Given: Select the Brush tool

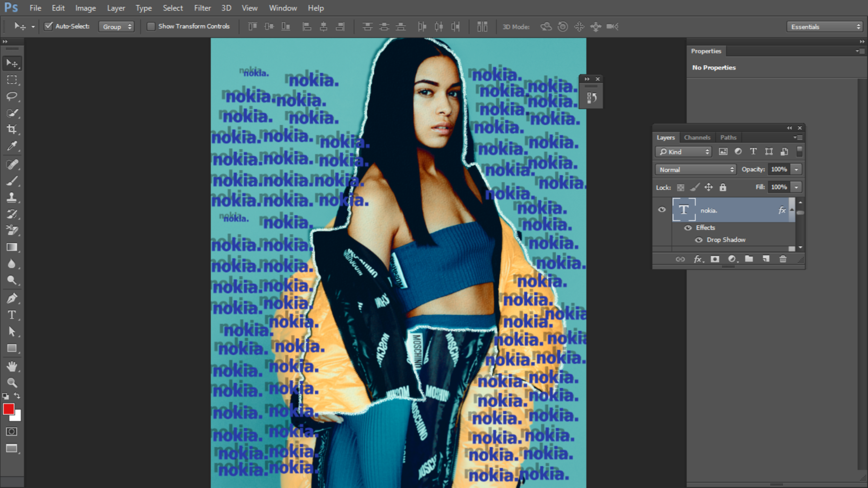Looking at the screenshot, I should pyautogui.click(x=12, y=181).
